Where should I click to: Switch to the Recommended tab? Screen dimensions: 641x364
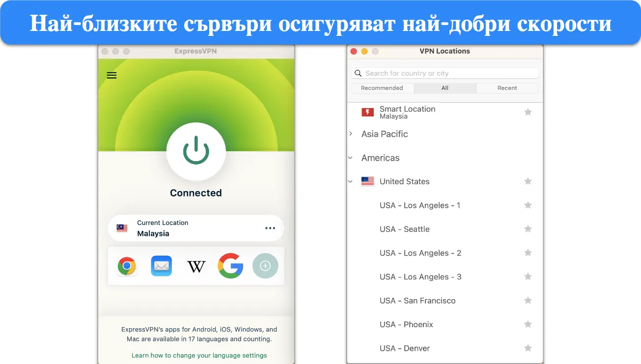382,88
